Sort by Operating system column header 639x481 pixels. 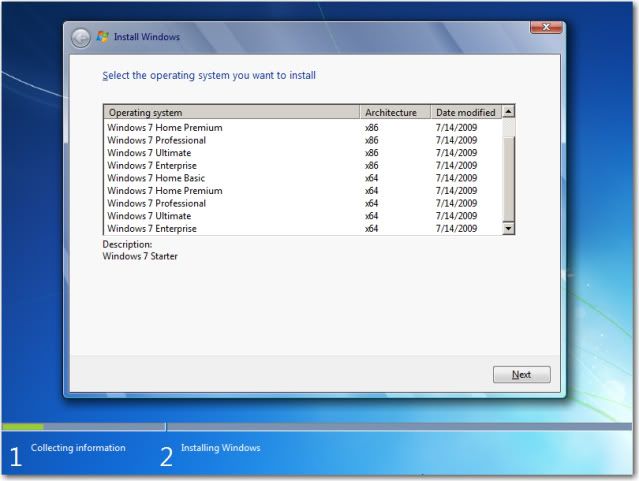(232, 112)
